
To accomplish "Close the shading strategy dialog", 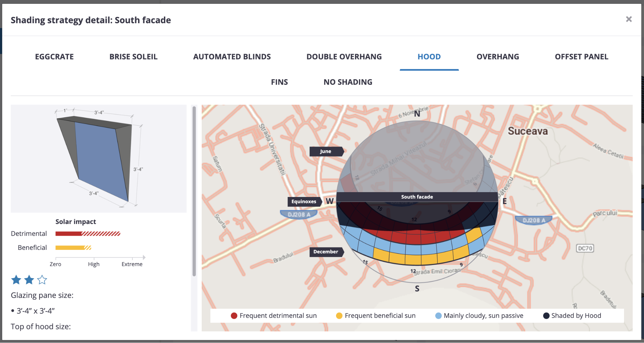I will (x=629, y=19).
